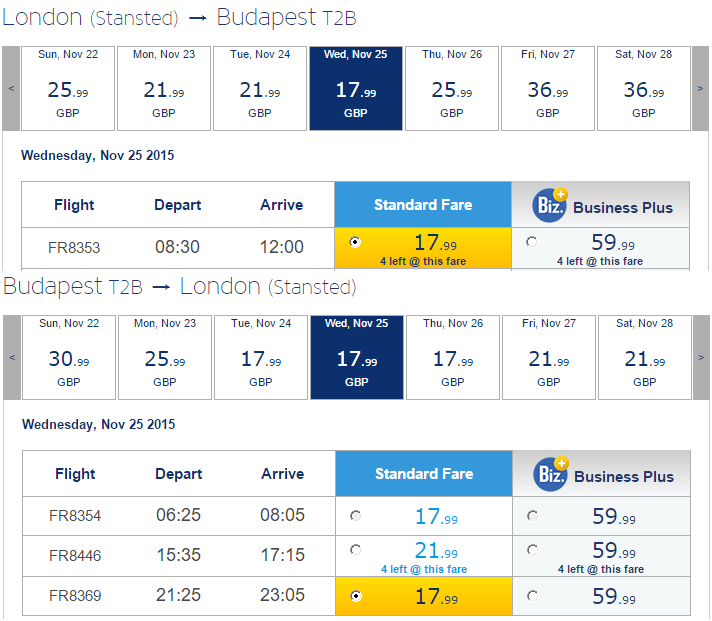
Task: Click outbound Standard Fare column header
Action: [x=423, y=205]
